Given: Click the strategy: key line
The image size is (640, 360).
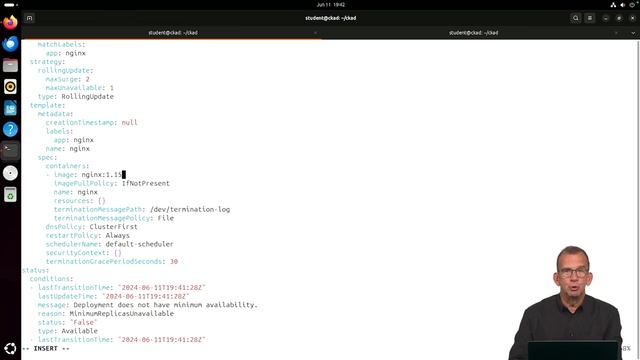Looking at the screenshot, I should (47, 62).
